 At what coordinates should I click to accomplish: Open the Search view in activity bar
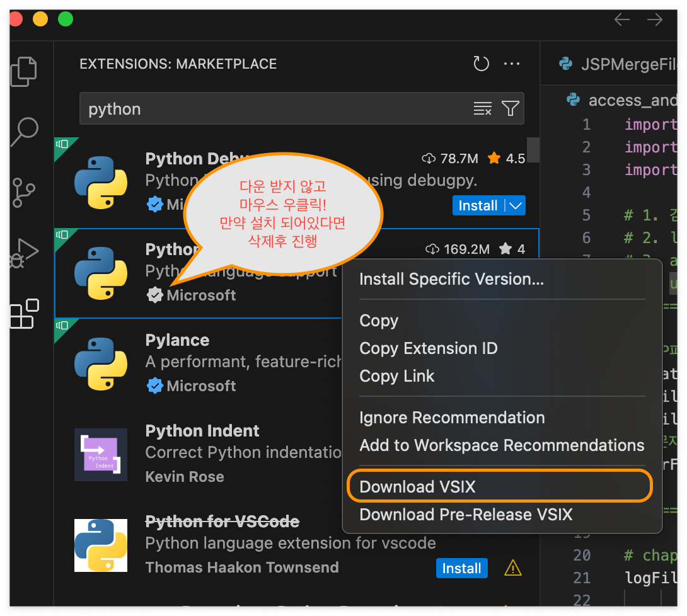24,132
